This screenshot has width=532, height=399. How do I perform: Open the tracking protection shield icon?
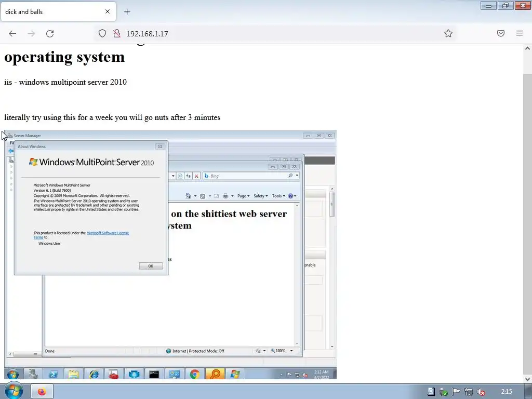(102, 33)
